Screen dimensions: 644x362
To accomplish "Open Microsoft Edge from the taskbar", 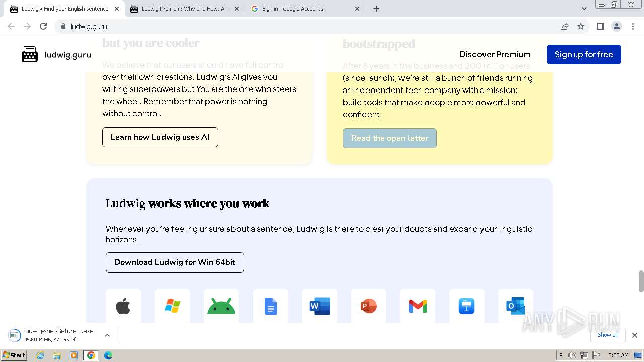I will (108, 355).
